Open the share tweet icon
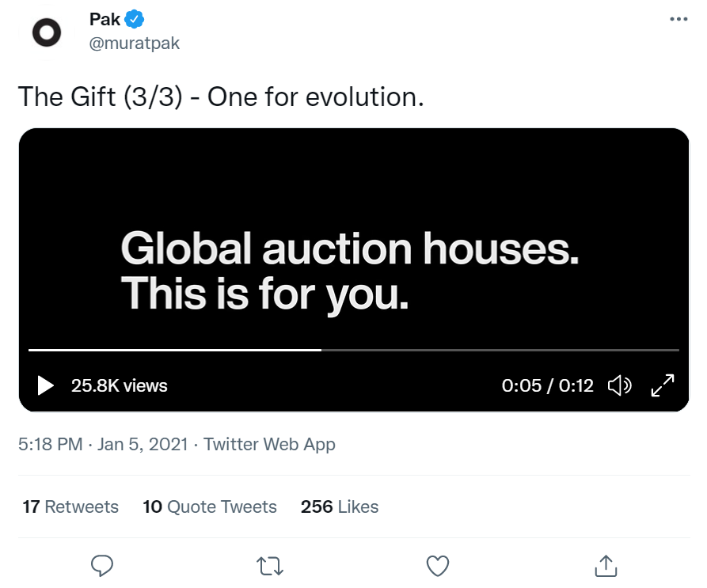Screen dimensions: 707x588 tap(605, 565)
